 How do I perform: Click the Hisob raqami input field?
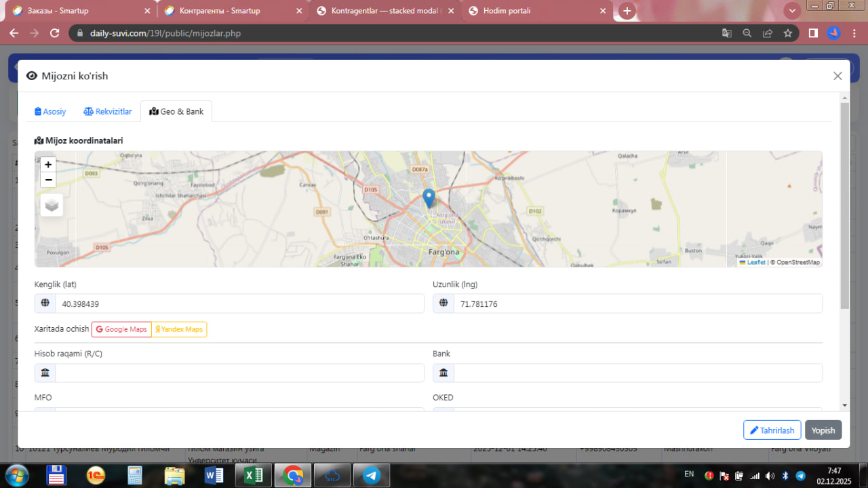[x=239, y=373]
